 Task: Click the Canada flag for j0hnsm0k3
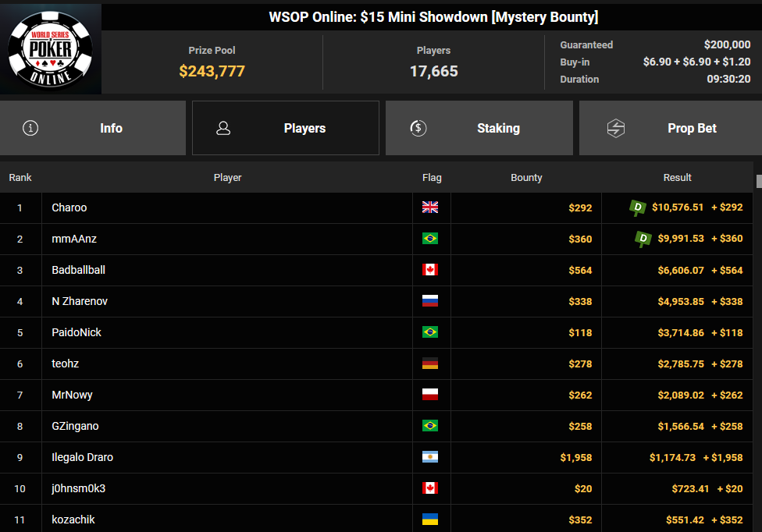point(430,488)
